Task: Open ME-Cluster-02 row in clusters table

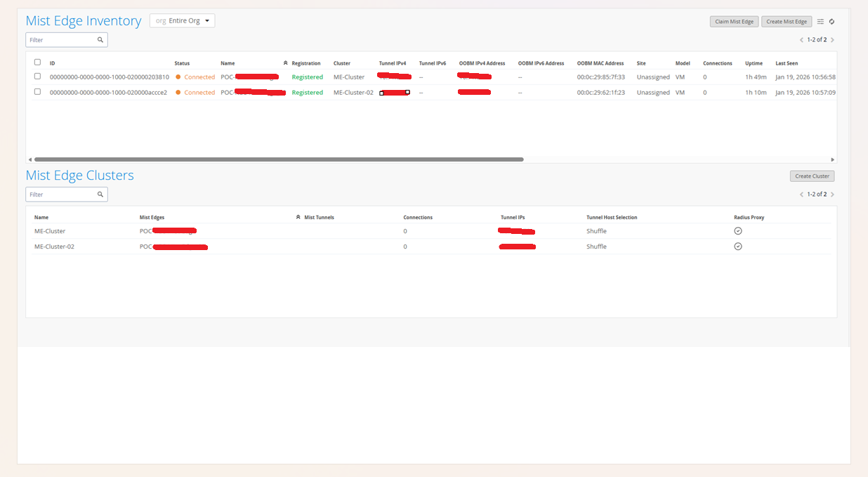Action: (431, 247)
